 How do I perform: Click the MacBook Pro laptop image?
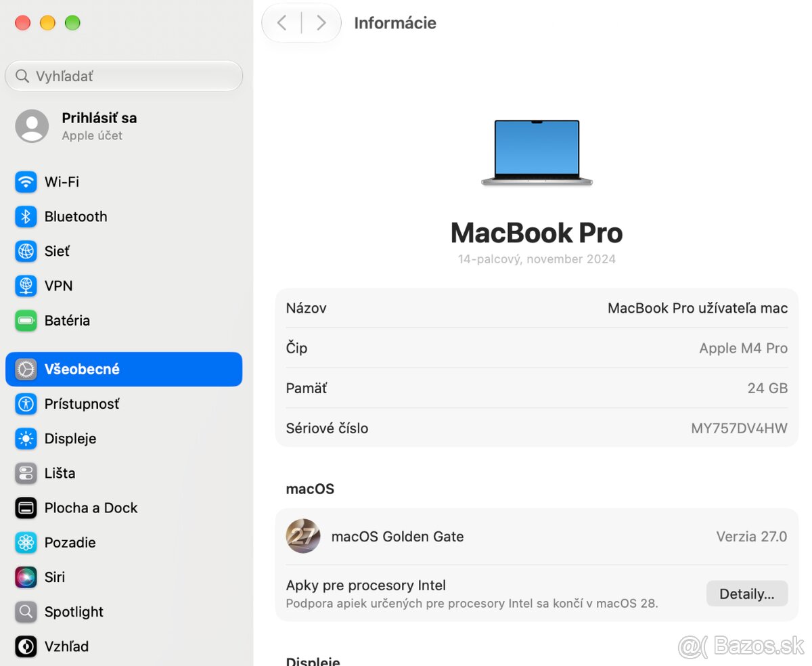click(537, 153)
